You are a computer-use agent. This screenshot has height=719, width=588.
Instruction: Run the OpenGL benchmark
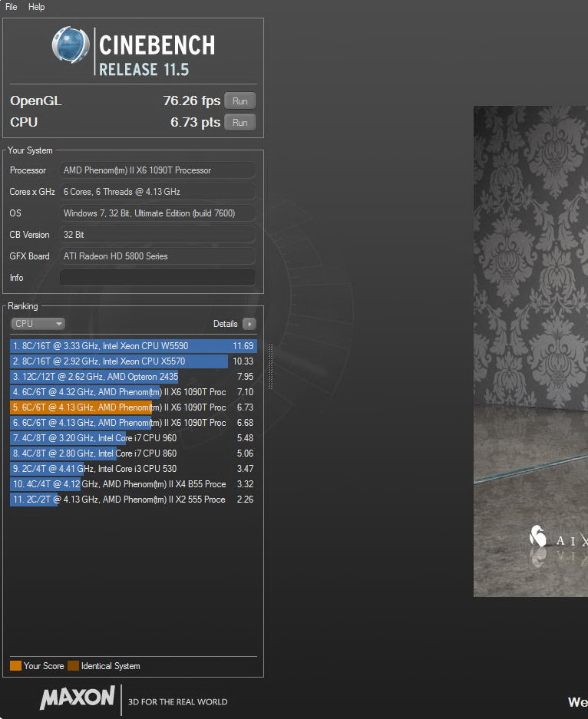pos(239,101)
